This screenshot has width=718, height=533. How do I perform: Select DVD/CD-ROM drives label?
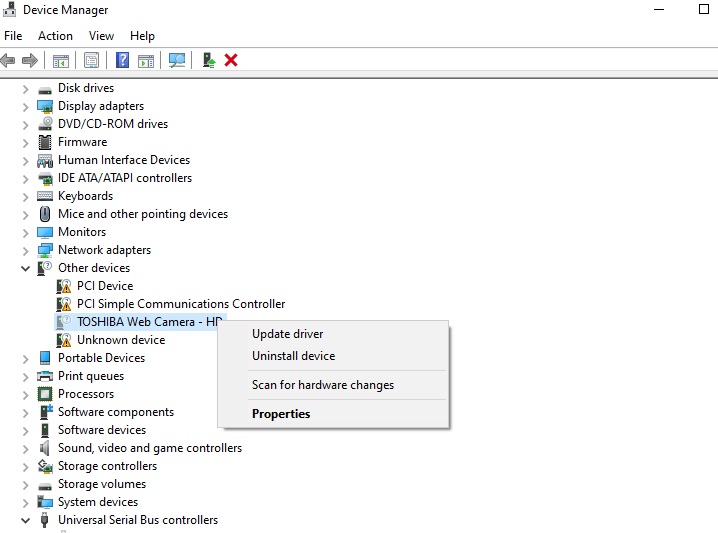pos(113,124)
